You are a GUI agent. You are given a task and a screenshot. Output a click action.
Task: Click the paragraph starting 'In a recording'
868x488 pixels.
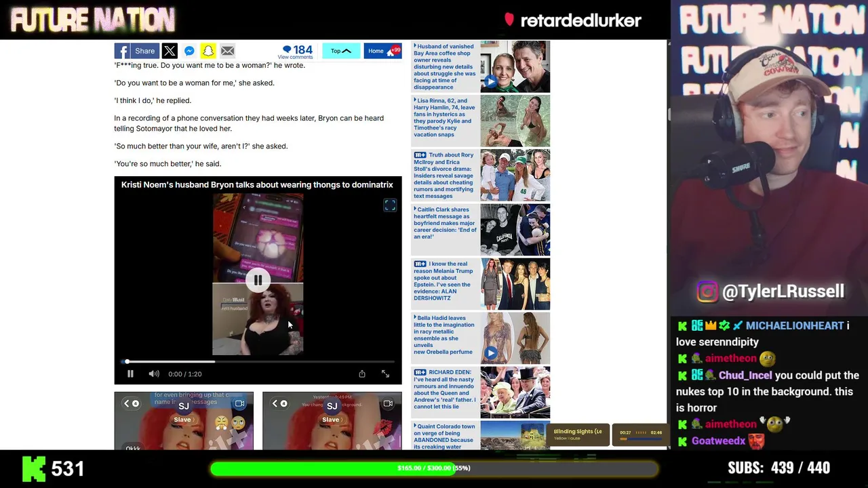click(249, 123)
